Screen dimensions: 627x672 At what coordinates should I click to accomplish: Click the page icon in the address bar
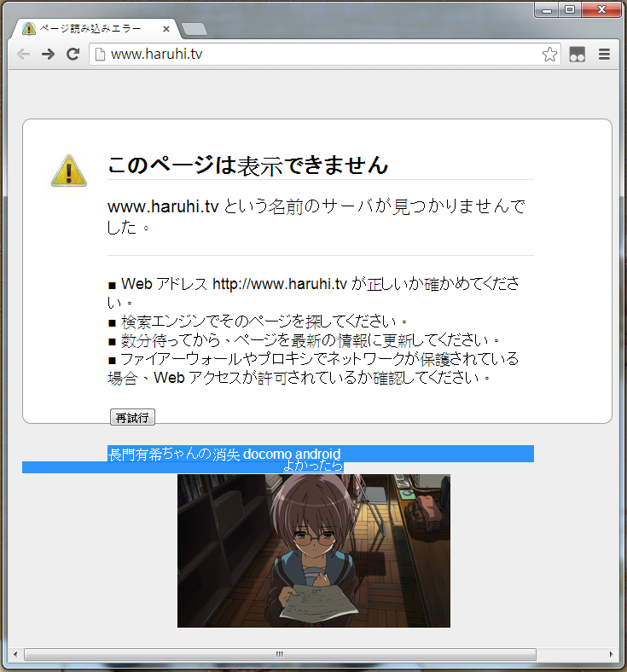(x=100, y=55)
